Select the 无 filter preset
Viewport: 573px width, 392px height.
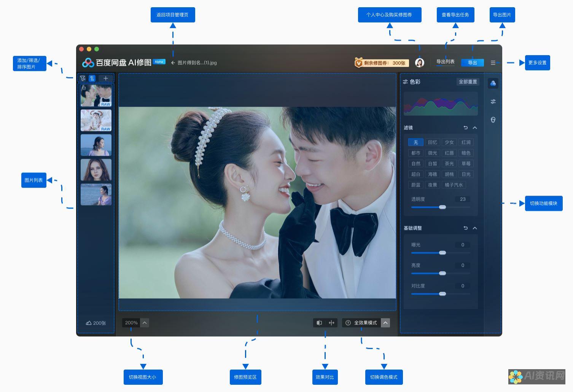tap(416, 142)
